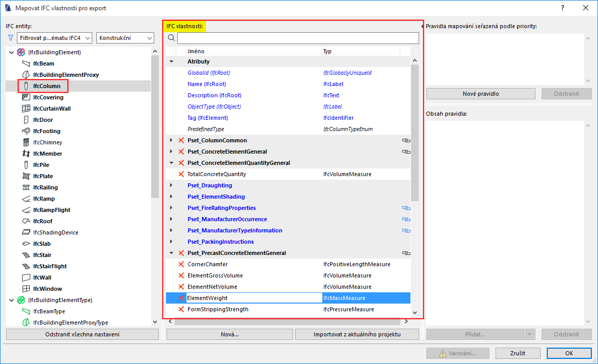
Task: Click the IfcPlate icon
Action: point(26,176)
